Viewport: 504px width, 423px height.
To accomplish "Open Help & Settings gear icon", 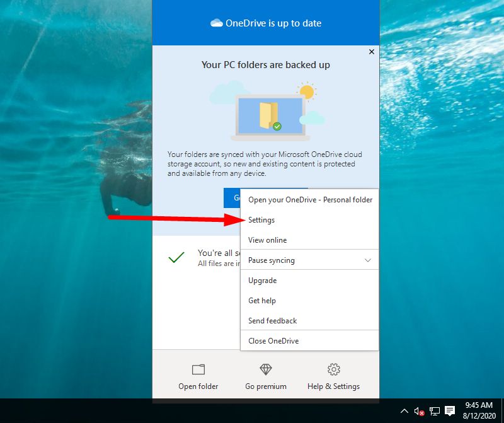I will 333,369.
